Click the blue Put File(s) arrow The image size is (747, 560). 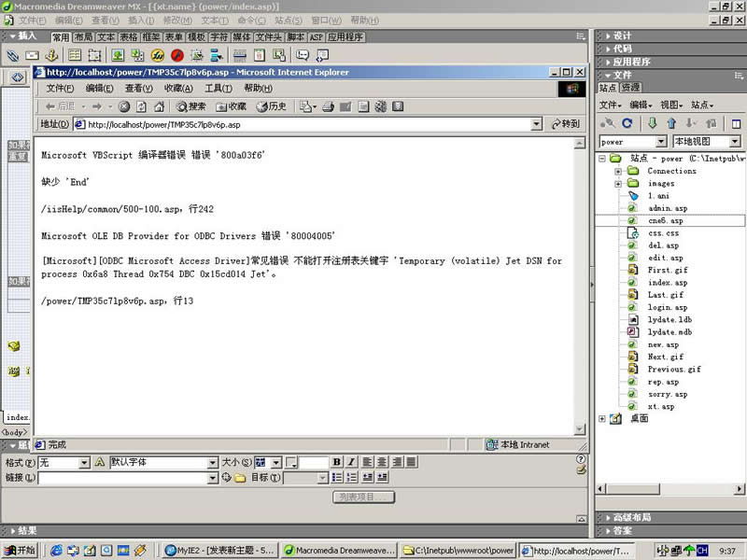pos(671,123)
